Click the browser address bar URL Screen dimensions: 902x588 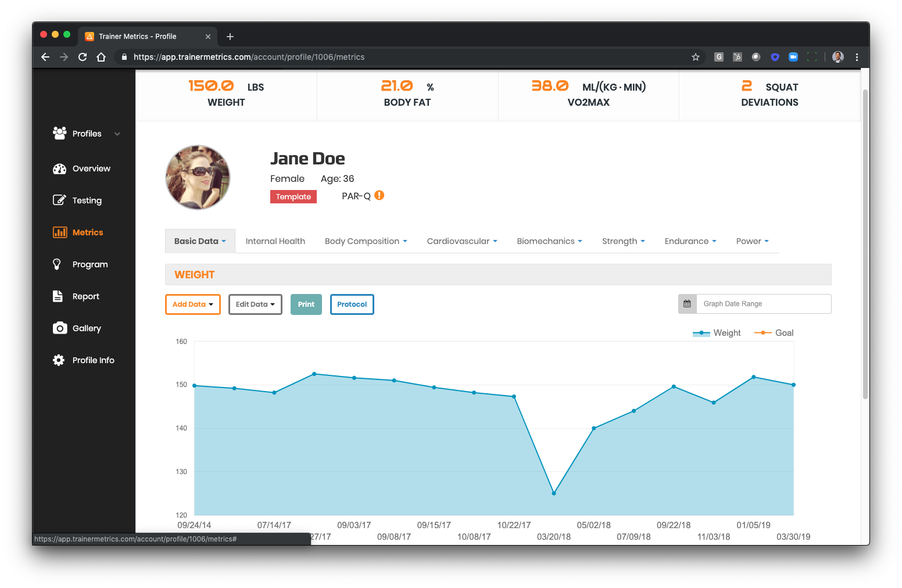tap(249, 57)
